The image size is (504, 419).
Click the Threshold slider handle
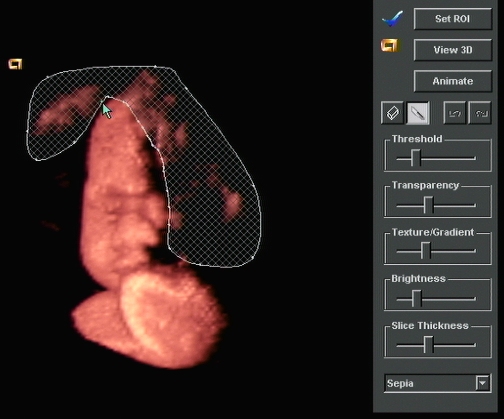coord(415,158)
